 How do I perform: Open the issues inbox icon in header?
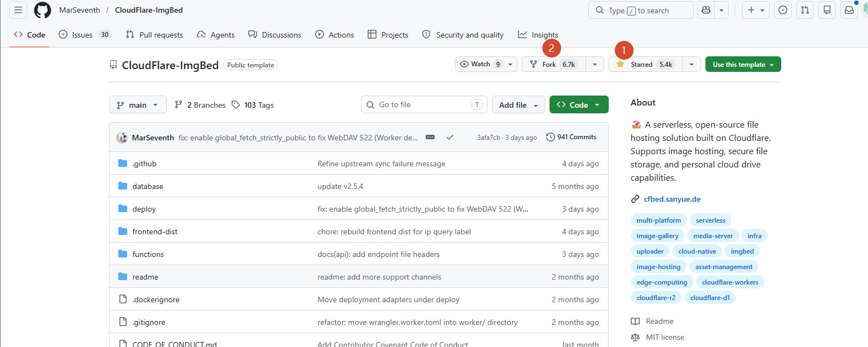tap(783, 10)
